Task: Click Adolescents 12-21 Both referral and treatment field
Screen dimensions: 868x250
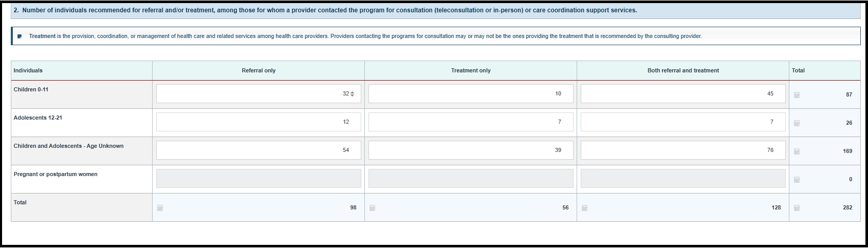Action: 683,122
